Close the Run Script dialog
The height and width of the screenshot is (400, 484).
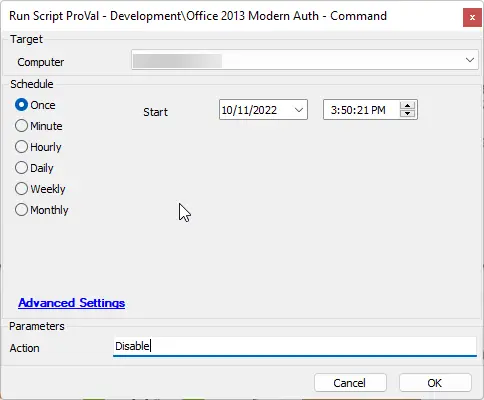click(472, 17)
